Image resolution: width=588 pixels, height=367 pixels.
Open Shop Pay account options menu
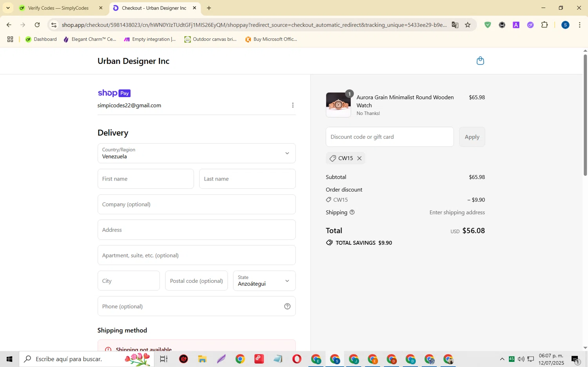tap(293, 105)
